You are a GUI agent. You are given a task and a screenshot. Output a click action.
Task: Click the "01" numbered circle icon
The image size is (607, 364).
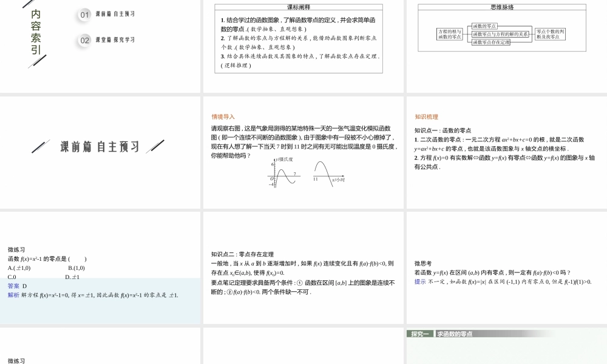point(83,15)
